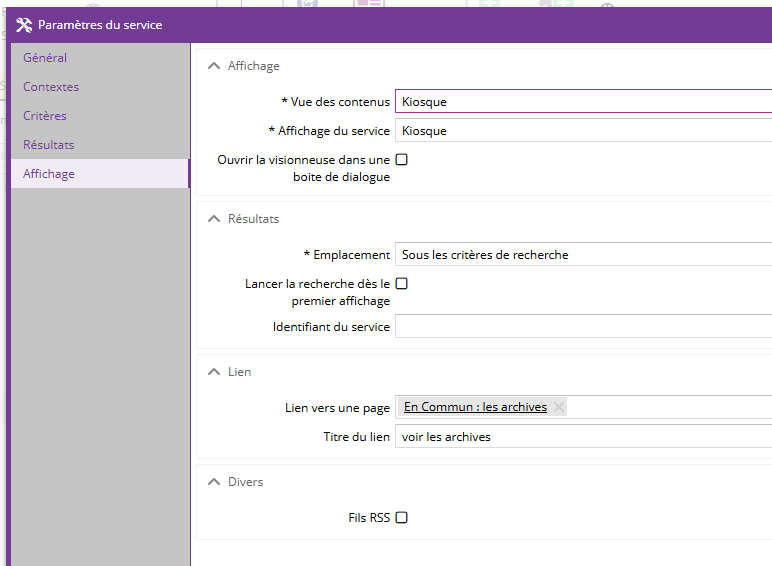Click the 'Lien vers une page' label
Screen dimensions: 772x566
tap(337, 408)
